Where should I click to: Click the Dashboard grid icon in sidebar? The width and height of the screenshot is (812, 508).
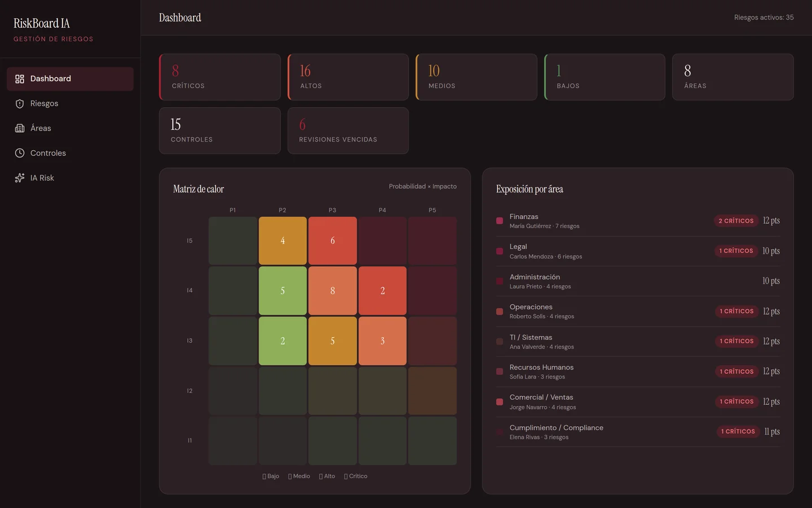(20, 79)
